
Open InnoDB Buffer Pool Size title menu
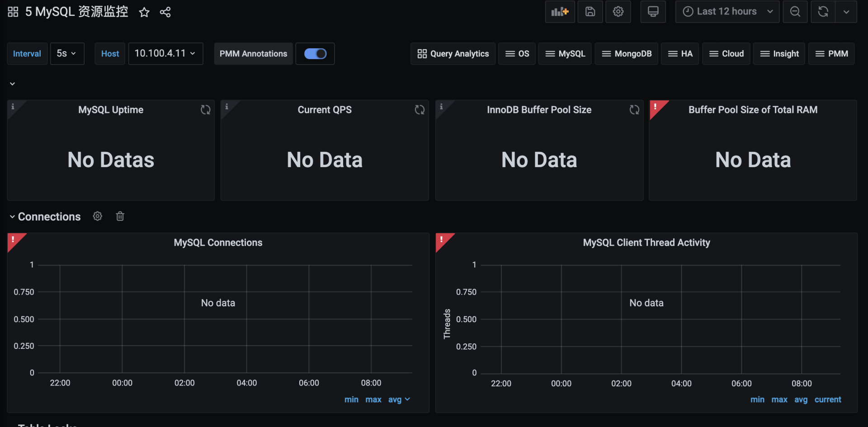pos(539,110)
